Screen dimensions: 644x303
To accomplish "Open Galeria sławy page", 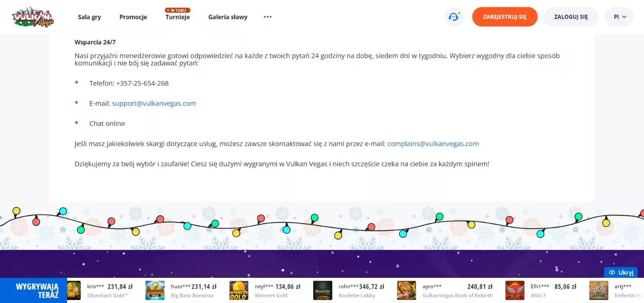I will click(x=228, y=17).
